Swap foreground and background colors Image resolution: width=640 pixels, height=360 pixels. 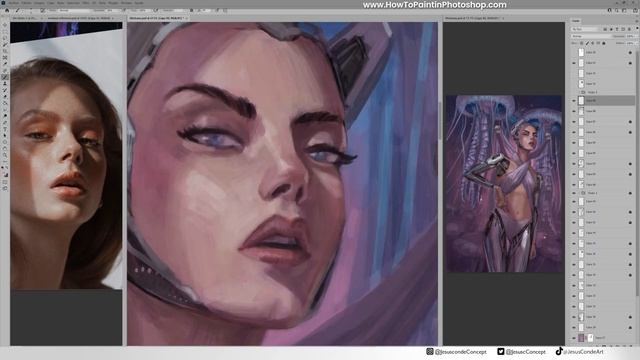[7, 168]
